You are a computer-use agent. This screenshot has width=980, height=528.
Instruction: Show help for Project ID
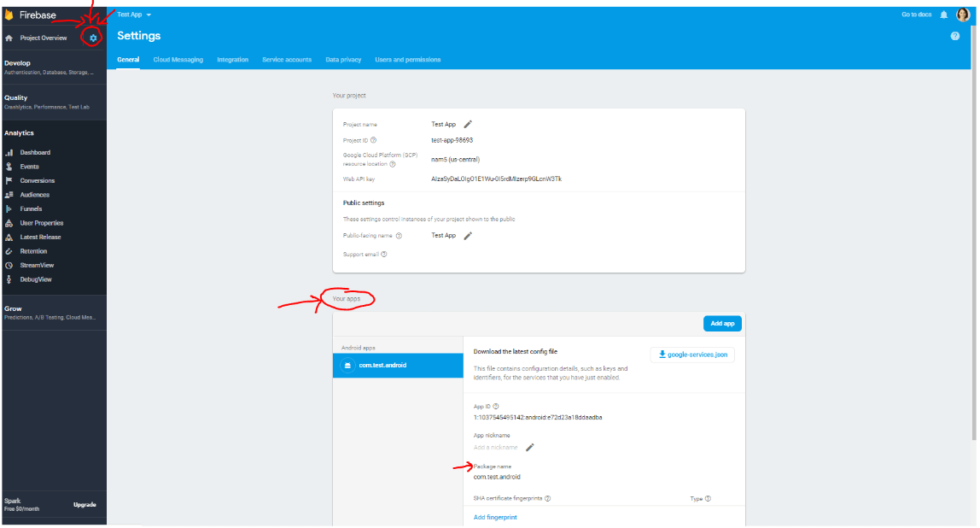pos(374,140)
